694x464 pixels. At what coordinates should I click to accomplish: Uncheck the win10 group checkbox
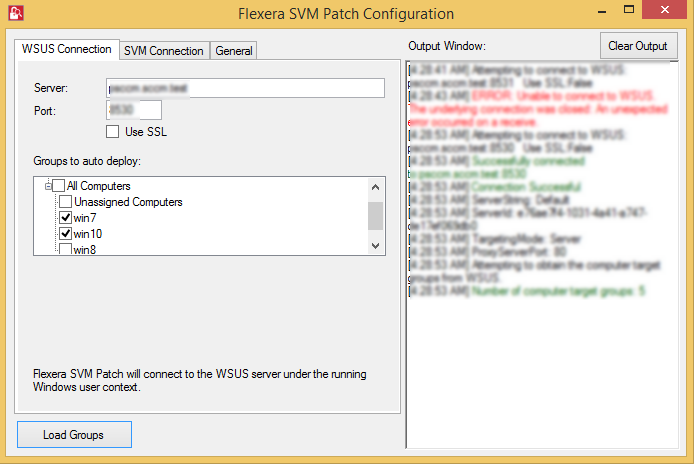(66, 234)
